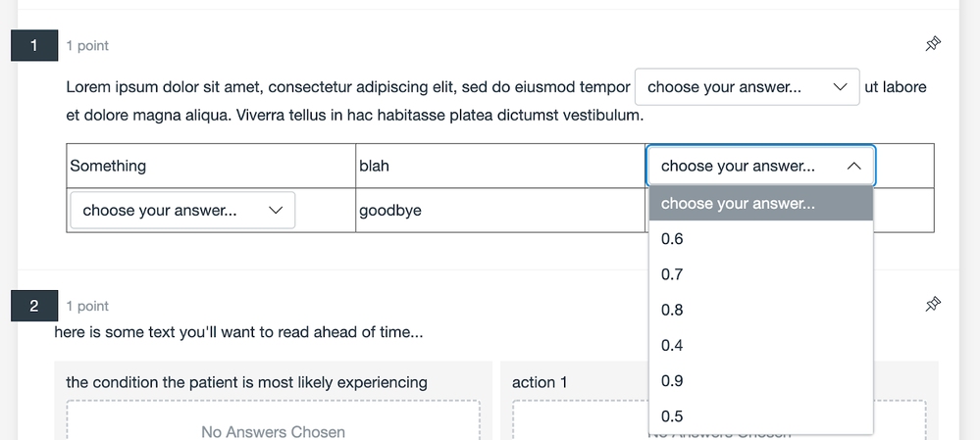Open the dropdown beside 'goodbye' cell
The width and height of the screenshot is (980, 440).
click(181, 211)
